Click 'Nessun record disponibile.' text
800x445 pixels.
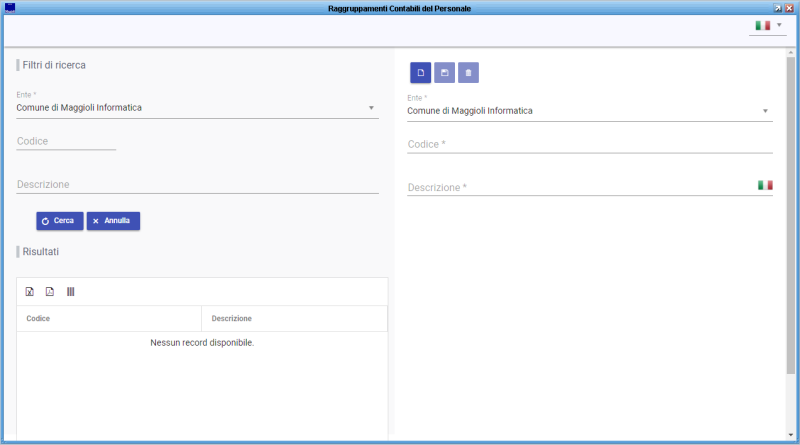[x=202, y=342]
